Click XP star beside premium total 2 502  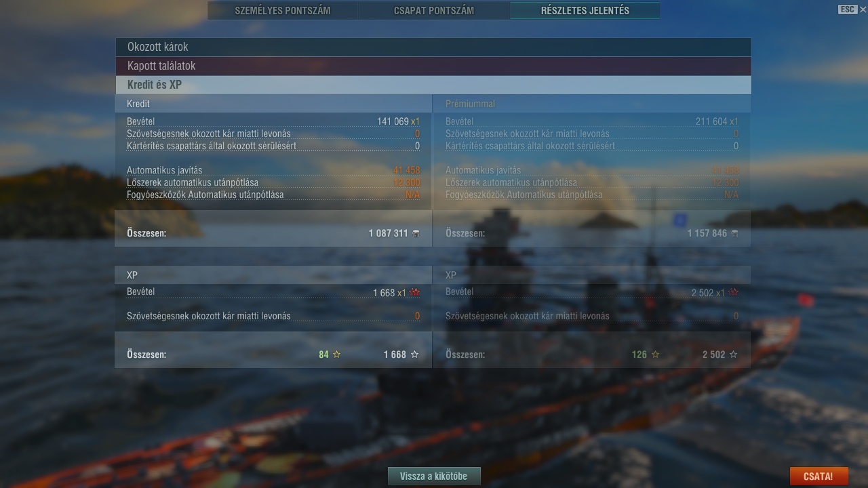click(x=733, y=354)
